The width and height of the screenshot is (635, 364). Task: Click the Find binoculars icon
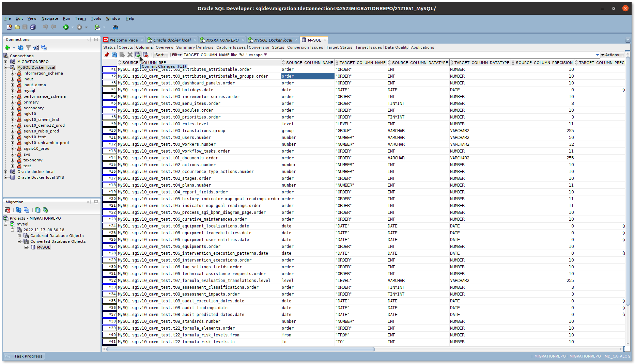tap(115, 27)
